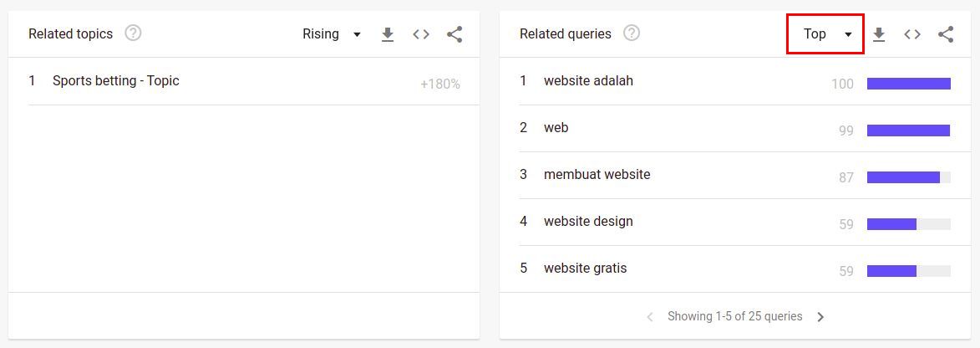Open the Sports betting topic
The image size is (980, 348).
(x=115, y=81)
